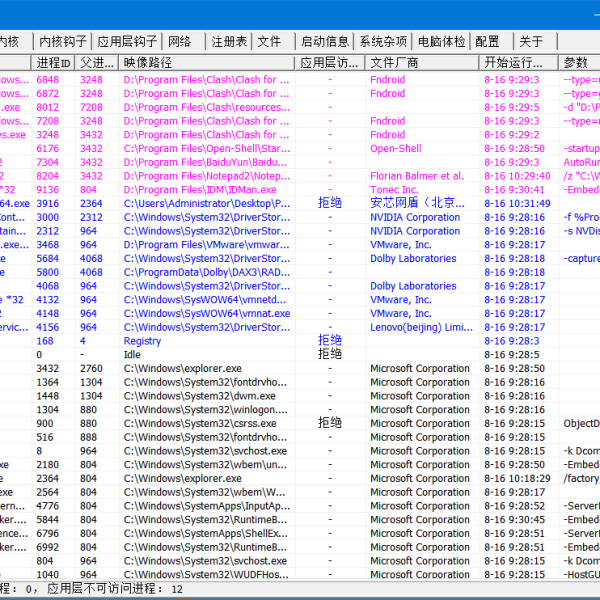Screen dimensions: 600x600
Task: Click svchost.exe row with ID 8
Action: point(300,451)
